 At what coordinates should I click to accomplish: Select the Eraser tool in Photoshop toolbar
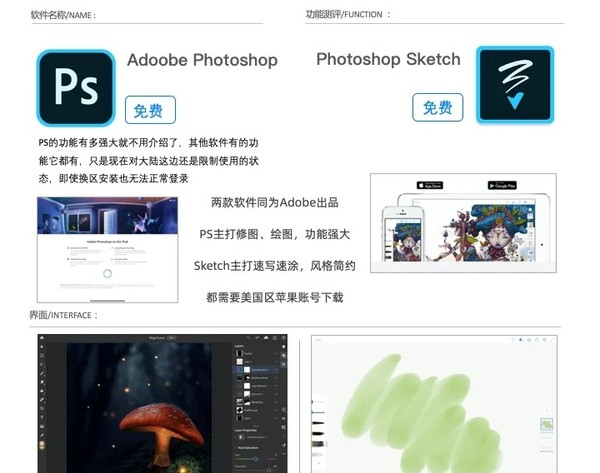42,382
